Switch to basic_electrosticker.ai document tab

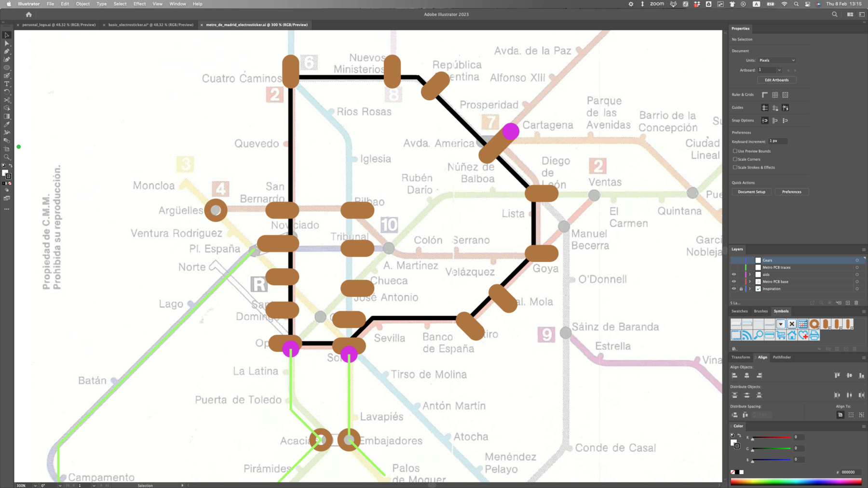click(x=150, y=25)
